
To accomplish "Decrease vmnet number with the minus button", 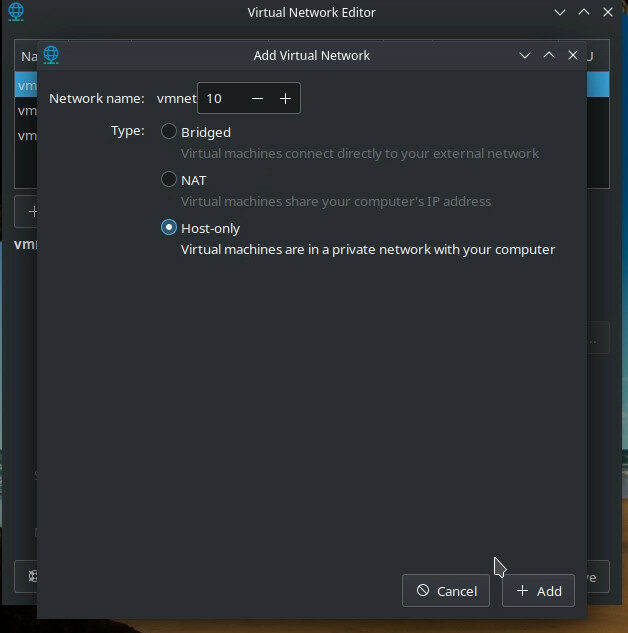I will pyautogui.click(x=258, y=98).
